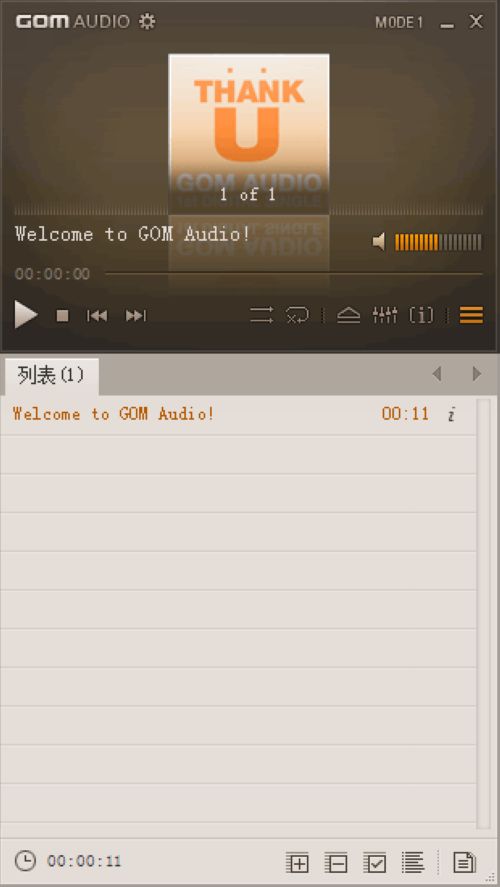Add files to the playlist with the plus icon
This screenshot has width=500, height=887.
point(298,863)
